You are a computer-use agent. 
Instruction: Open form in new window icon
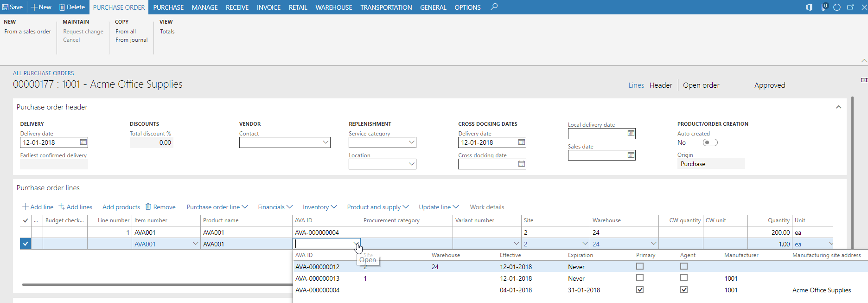tap(850, 7)
